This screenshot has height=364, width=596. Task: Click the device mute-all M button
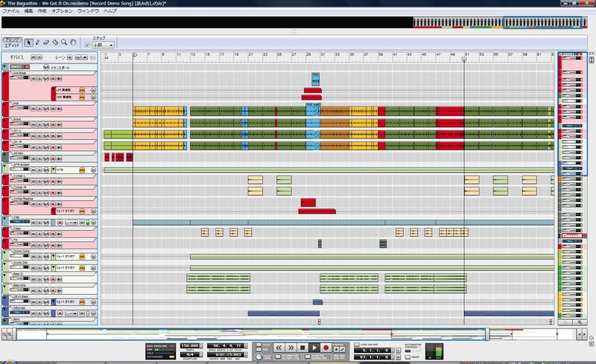tap(34, 57)
